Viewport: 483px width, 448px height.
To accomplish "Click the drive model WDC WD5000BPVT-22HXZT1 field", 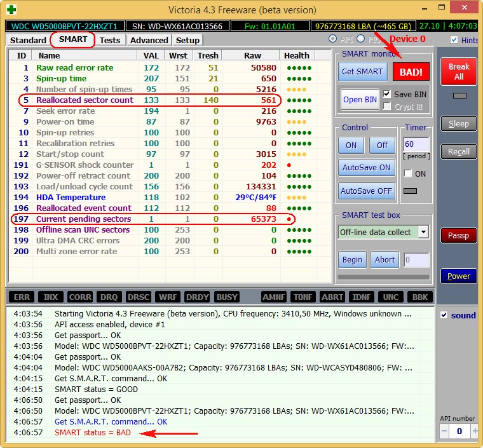I will coord(65,26).
